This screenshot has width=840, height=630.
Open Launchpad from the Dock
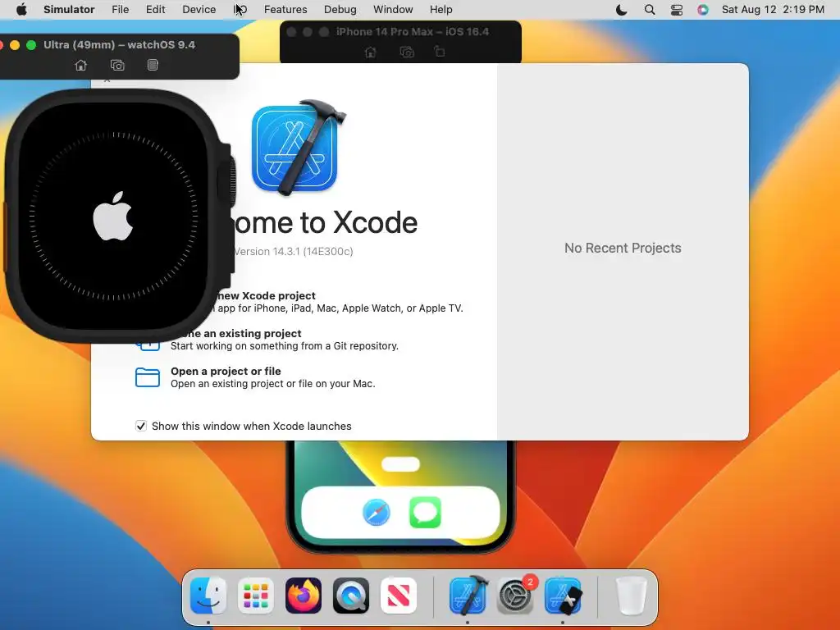(x=256, y=596)
